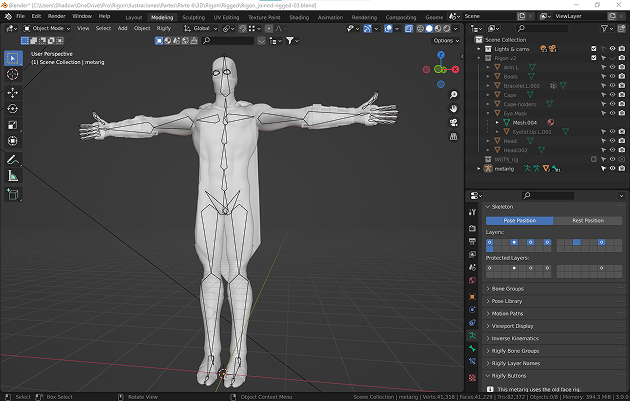Expand the Inverse Kinematics panel
The width and height of the screenshot is (630, 401).
coord(518,338)
